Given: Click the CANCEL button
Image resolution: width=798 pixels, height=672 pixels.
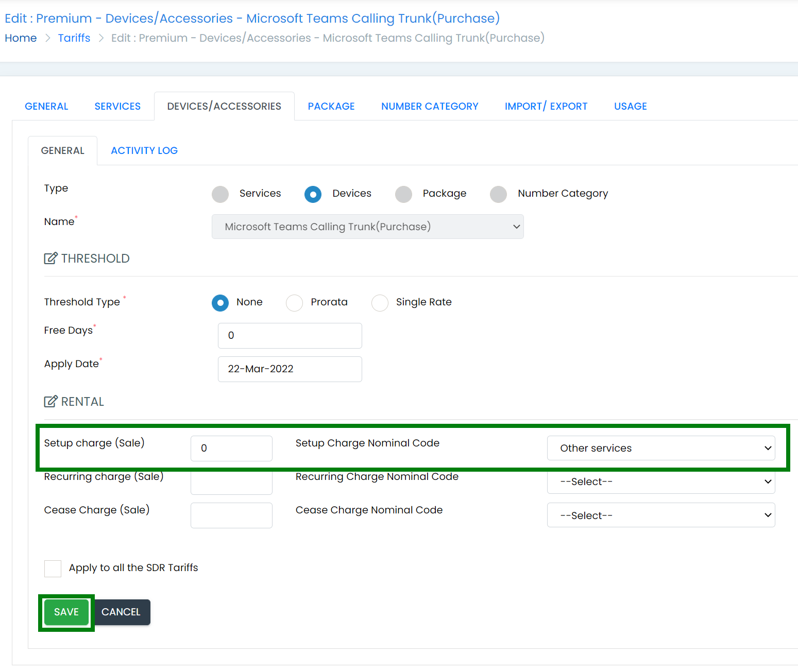Looking at the screenshot, I should click(121, 612).
